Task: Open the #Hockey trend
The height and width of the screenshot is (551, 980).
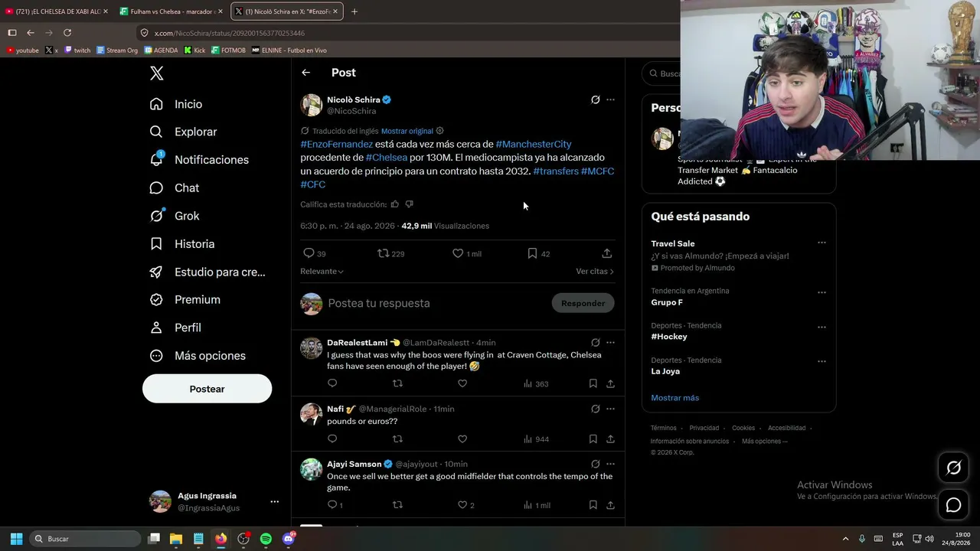Action: pos(669,337)
